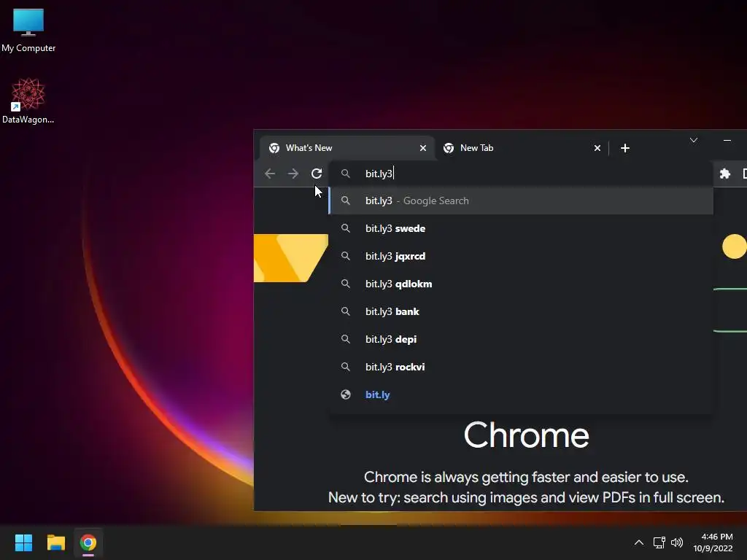Pick the 'bit.ly3 qdlokm' suggestion
747x560 pixels.
521,284
